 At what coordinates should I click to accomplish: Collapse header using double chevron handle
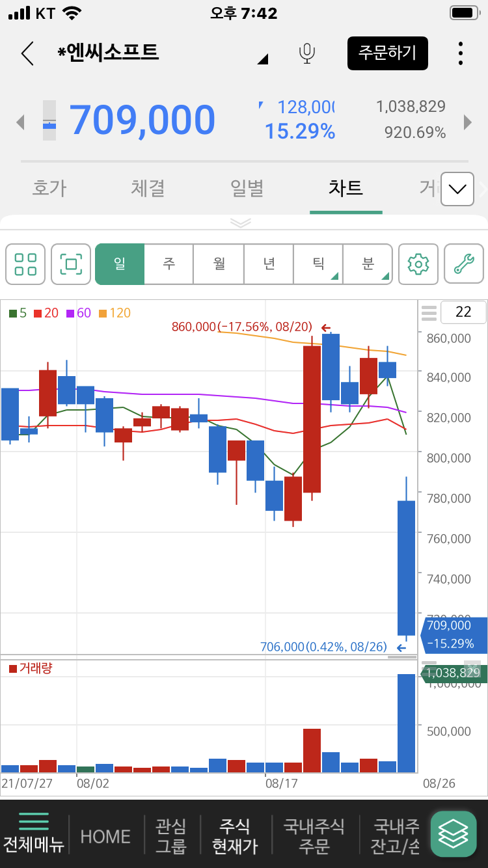[241, 223]
